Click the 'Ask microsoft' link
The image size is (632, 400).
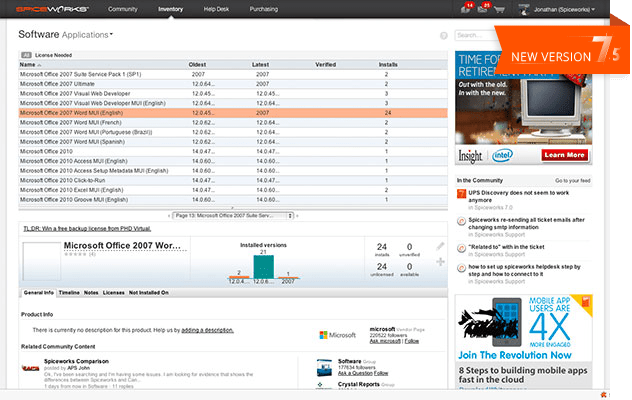pyautogui.click(x=385, y=341)
